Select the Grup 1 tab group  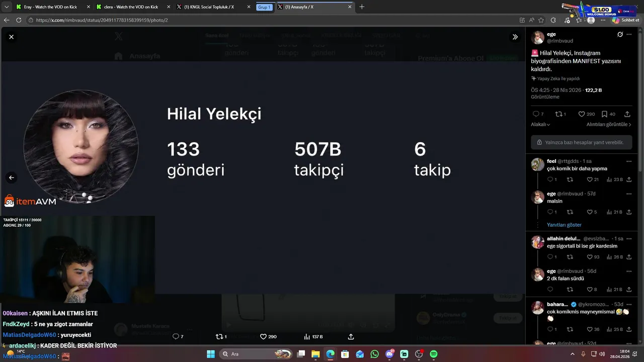tap(264, 7)
